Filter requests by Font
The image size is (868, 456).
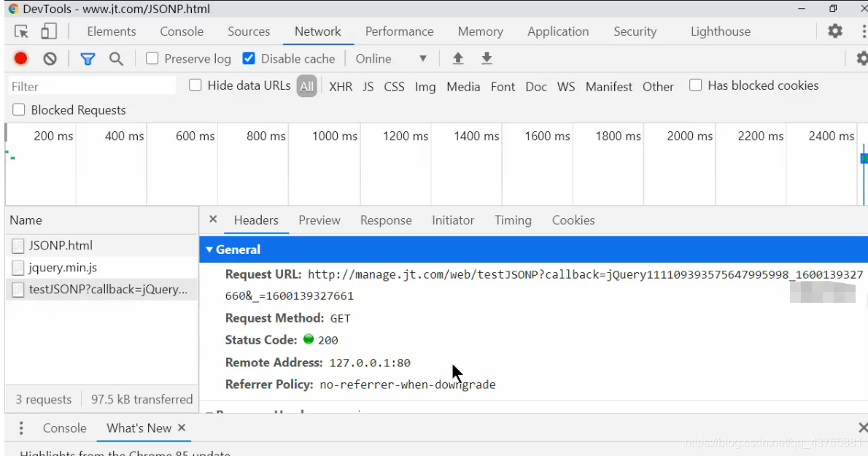tap(503, 87)
